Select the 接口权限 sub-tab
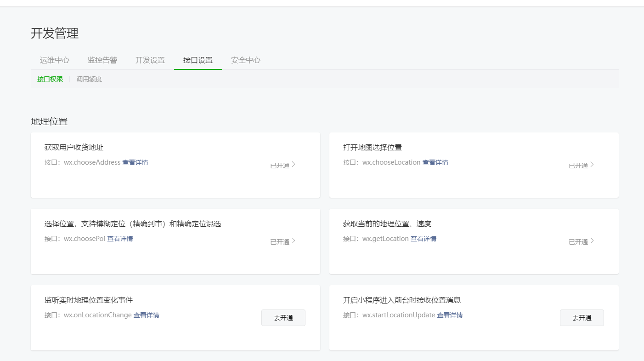644x361 pixels. (50, 79)
